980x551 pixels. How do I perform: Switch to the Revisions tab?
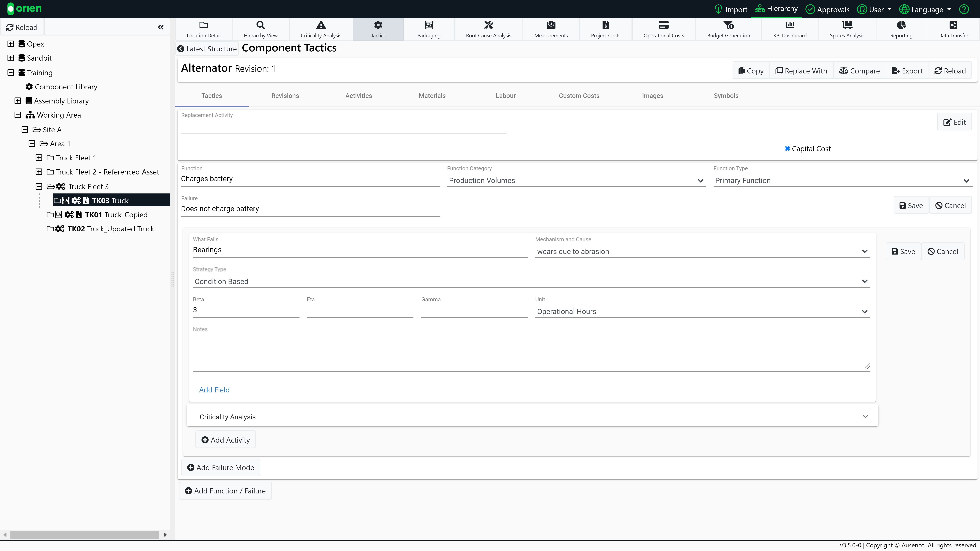(x=285, y=96)
